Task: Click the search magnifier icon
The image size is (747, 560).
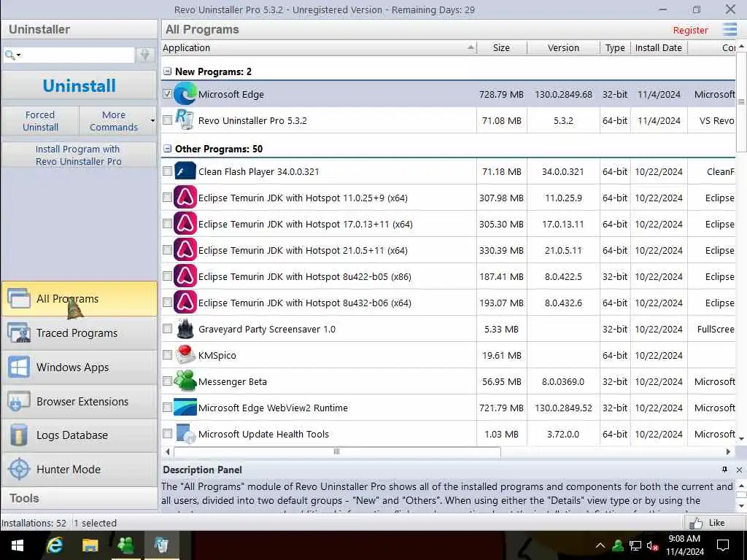Action: point(9,55)
